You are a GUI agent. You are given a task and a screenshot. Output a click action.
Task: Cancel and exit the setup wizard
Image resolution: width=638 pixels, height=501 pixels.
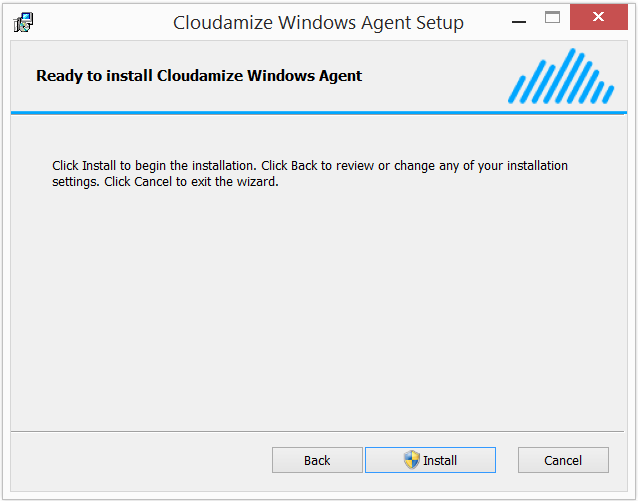pyautogui.click(x=563, y=460)
